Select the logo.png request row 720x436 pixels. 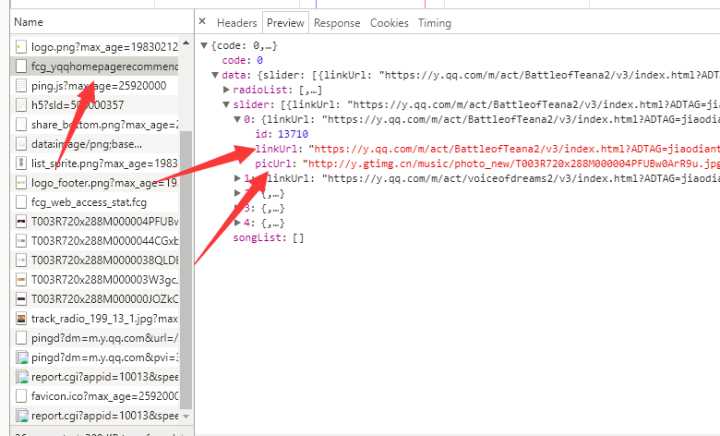pyautogui.click(x=95, y=47)
